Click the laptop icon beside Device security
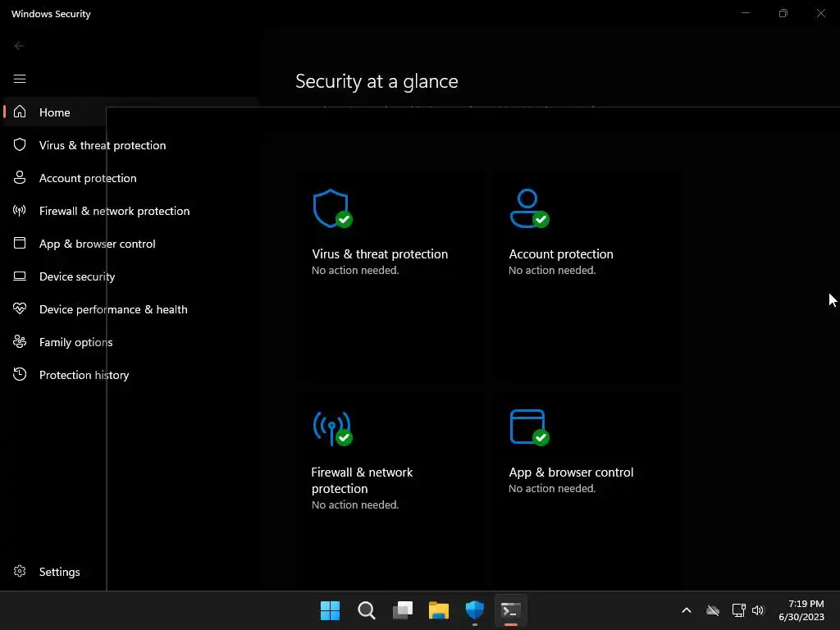 coord(20,276)
